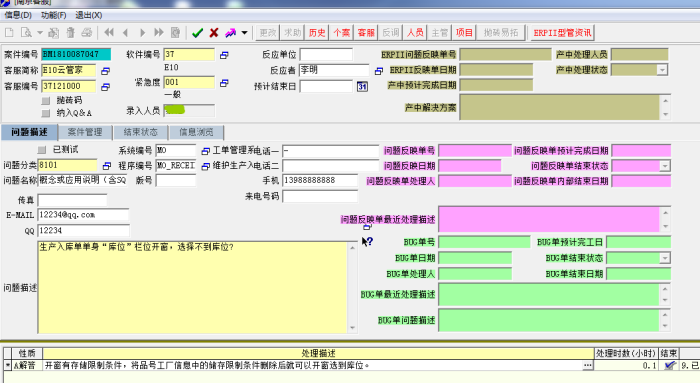The height and width of the screenshot is (383, 700).
Task: Open the 产中处理状态 dropdown
Action: pos(662,70)
